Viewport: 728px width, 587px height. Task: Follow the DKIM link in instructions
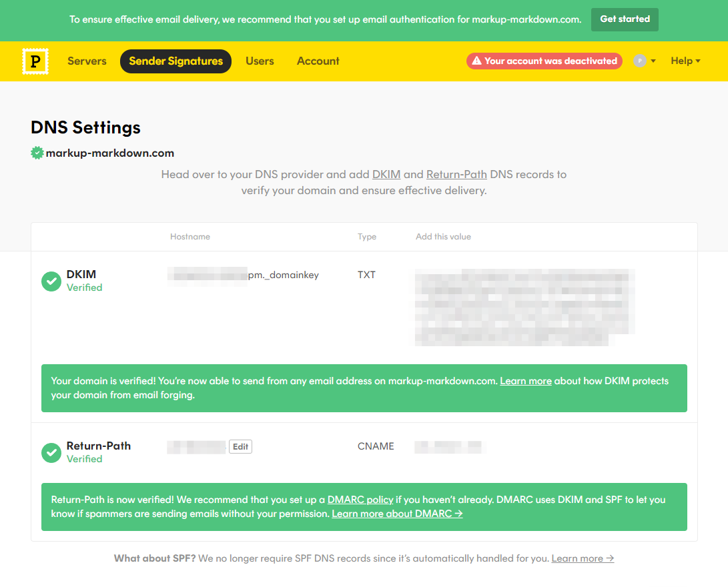[x=386, y=174]
